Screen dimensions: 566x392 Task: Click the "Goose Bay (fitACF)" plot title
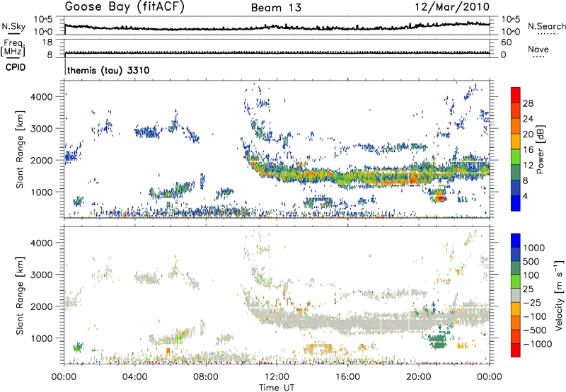pyautogui.click(x=125, y=7)
